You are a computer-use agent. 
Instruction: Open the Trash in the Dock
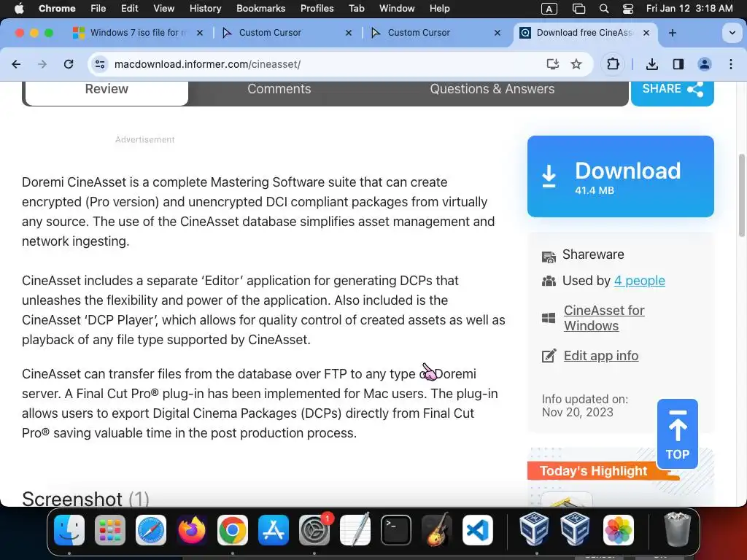click(x=677, y=529)
